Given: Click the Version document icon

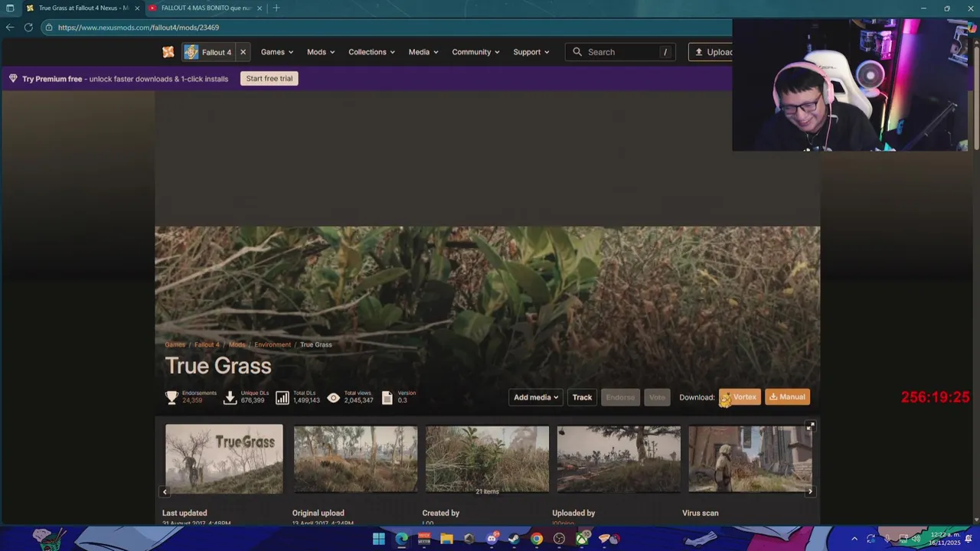Looking at the screenshot, I should pos(387,397).
